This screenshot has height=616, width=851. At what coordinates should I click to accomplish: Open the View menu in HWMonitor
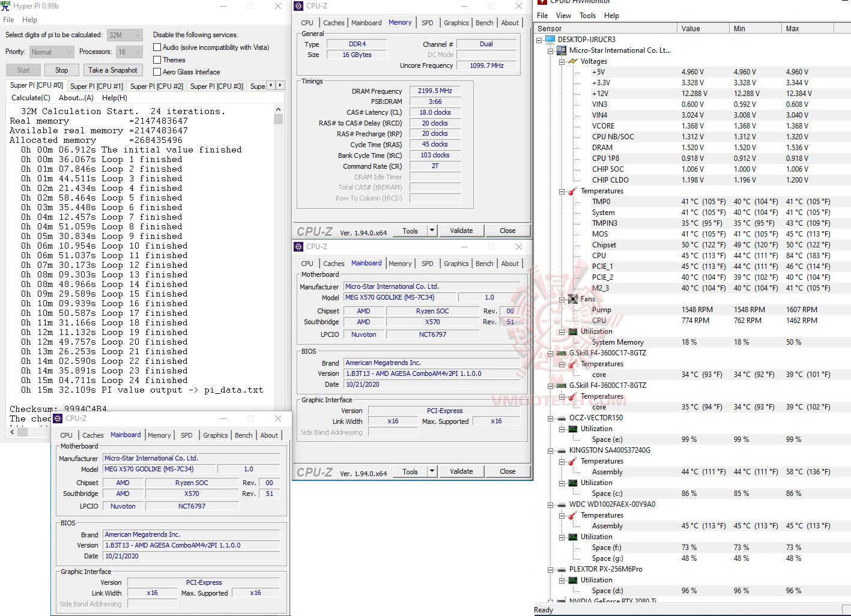point(563,16)
